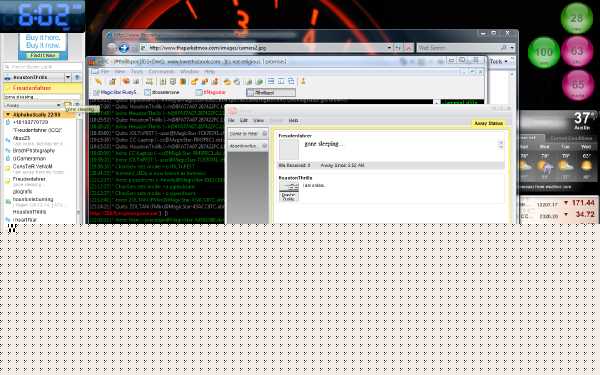Click the green 100 meter gadget
Image resolution: width=600 pixels, height=375 pixels.
click(544, 53)
